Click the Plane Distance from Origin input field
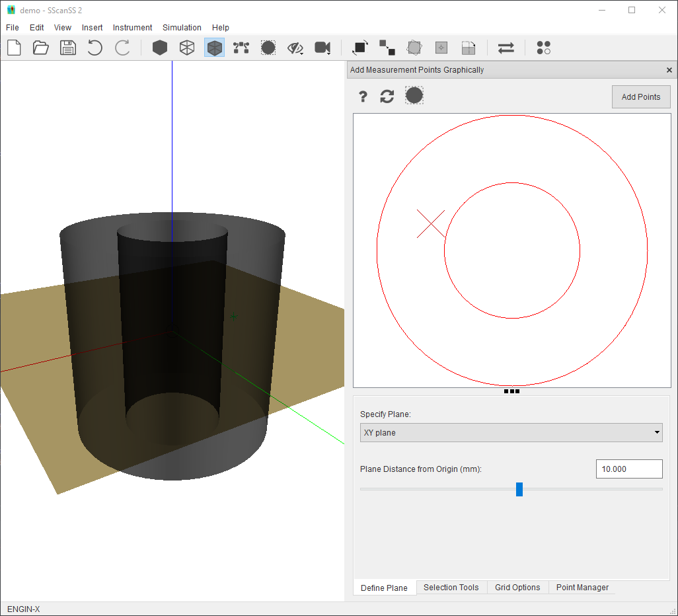 628,469
